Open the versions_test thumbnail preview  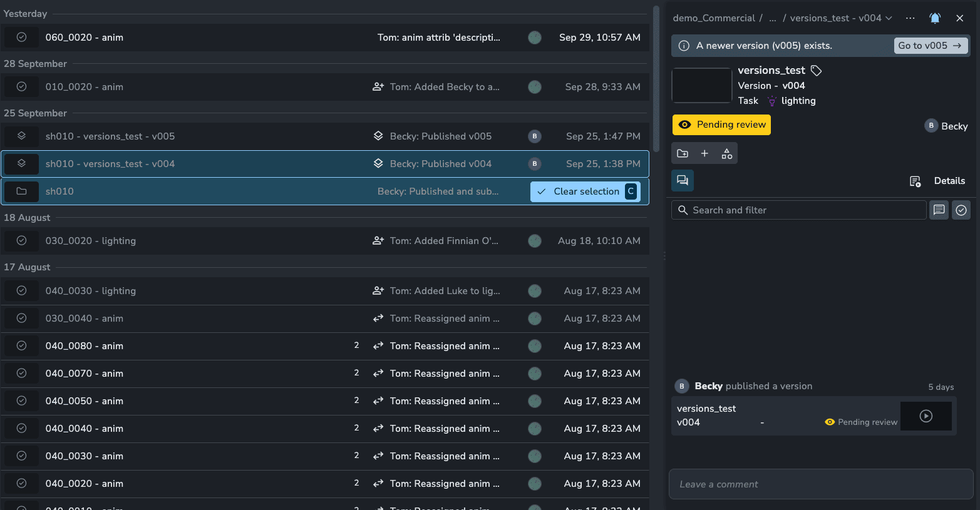click(701, 85)
